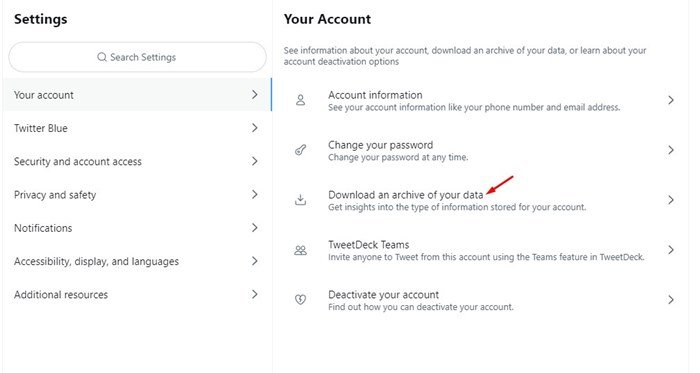Click the person icon beside Account information
700x373 pixels.
(300, 100)
